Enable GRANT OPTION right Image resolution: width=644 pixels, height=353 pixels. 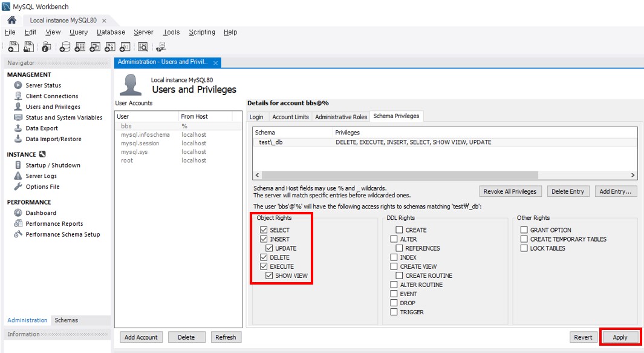click(524, 230)
